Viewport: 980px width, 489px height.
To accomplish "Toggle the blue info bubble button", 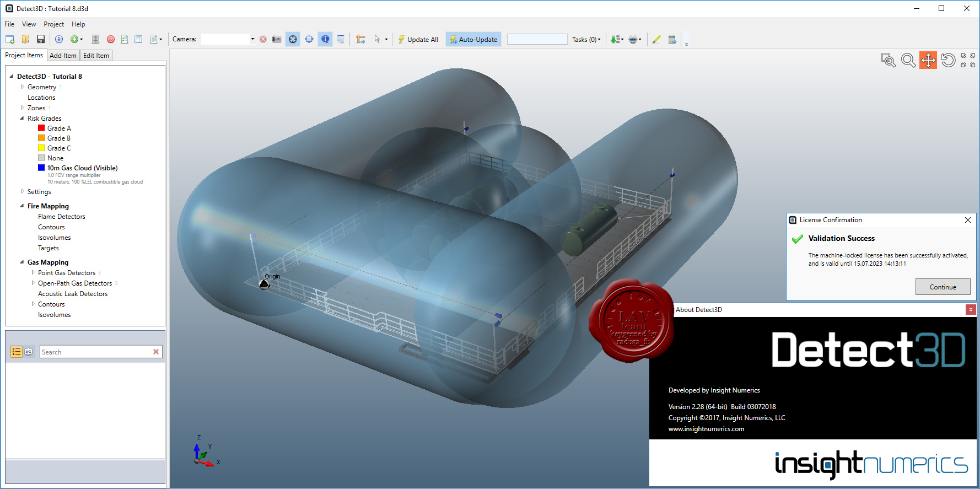I will [325, 39].
